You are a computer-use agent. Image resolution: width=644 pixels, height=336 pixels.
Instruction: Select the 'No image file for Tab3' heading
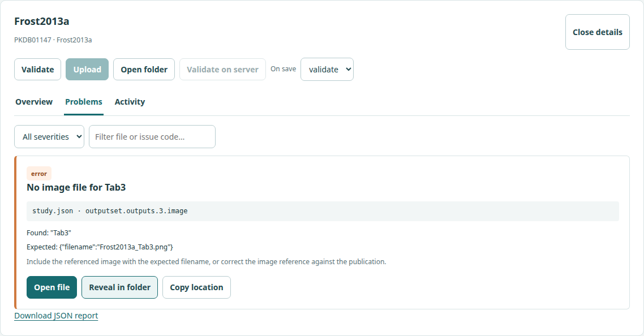(76, 187)
